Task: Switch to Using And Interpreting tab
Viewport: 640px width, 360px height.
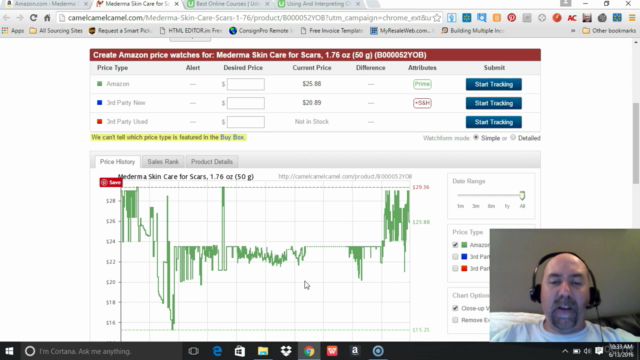Action: tap(318, 4)
